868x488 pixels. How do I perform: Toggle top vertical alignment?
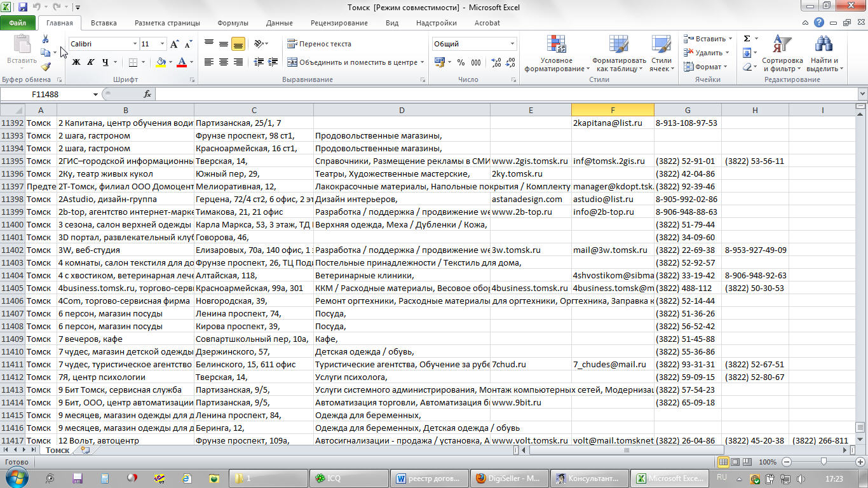pos(210,44)
